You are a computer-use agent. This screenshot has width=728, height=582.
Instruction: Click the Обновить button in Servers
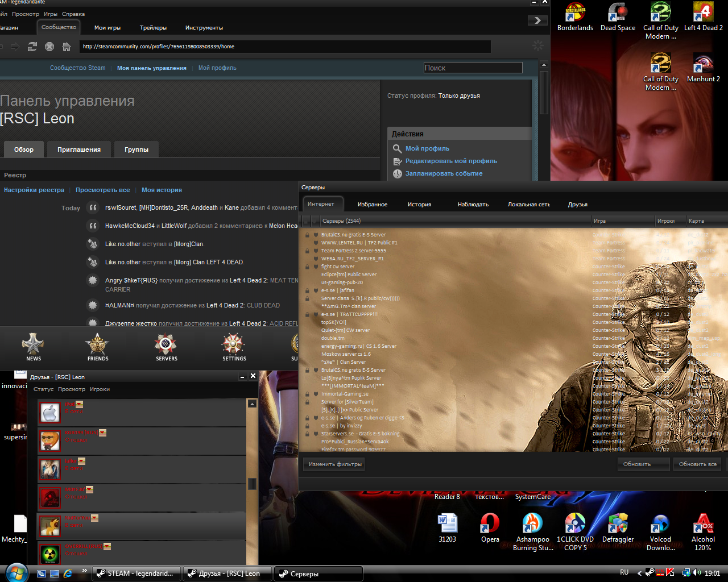coord(643,464)
